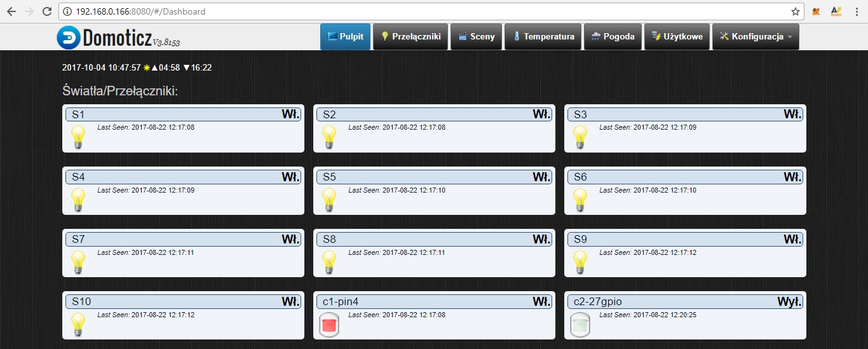Open the Chrome three-dot menu

pos(856,11)
